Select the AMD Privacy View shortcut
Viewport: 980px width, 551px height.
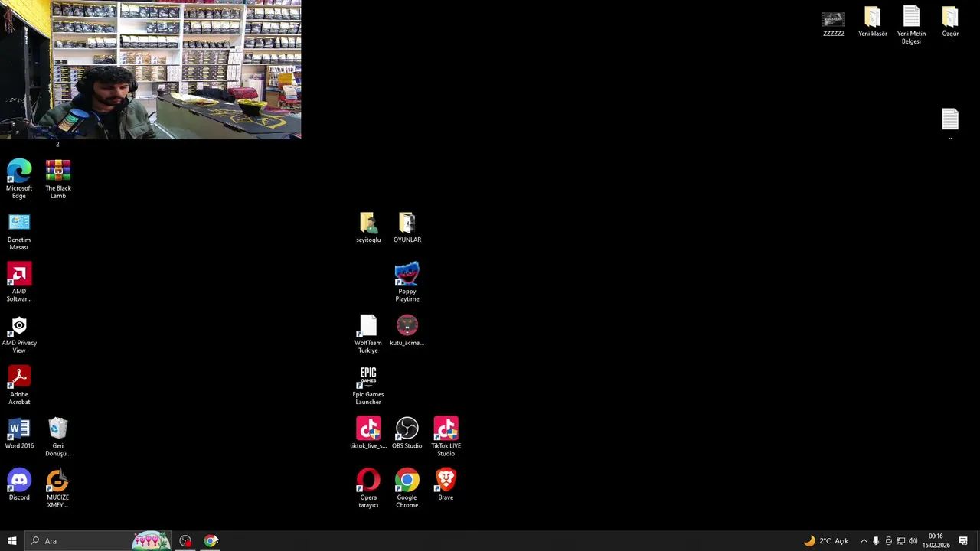19,334
